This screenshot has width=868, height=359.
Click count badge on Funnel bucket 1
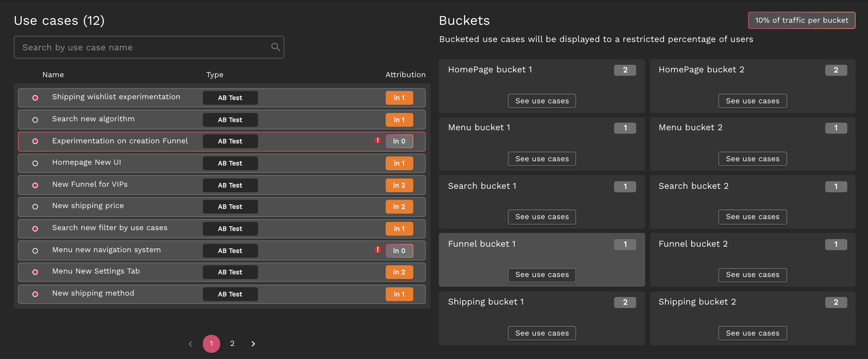[x=625, y=245]
